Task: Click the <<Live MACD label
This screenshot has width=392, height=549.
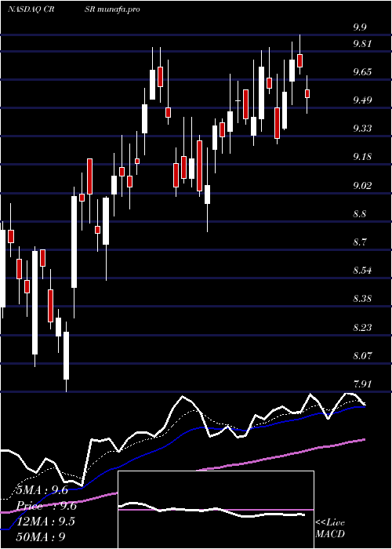Action: click(x=330, y=528)
